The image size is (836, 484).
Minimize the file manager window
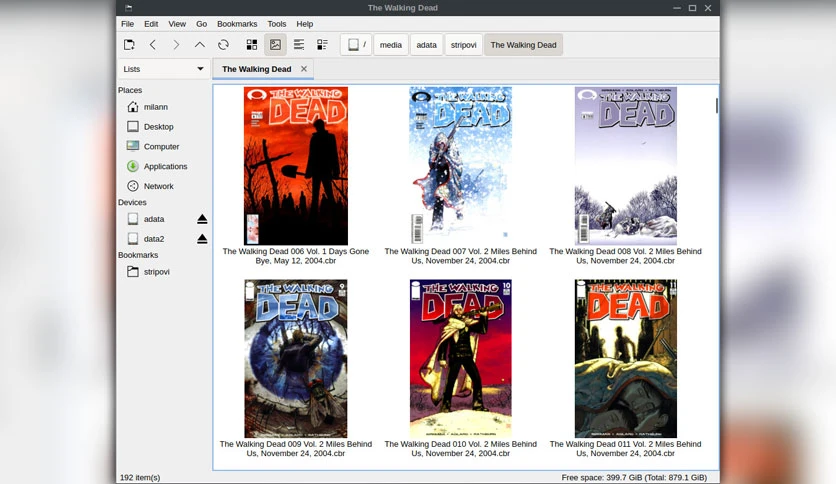[677, 8]
